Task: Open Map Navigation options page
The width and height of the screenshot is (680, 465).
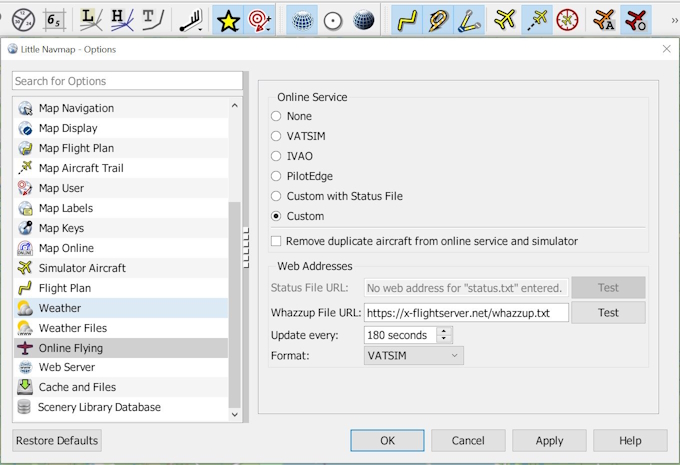Action: (121, 108)
